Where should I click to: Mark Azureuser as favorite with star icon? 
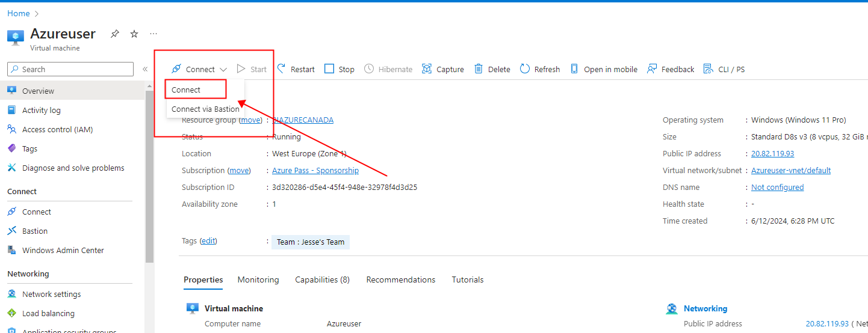click(x=134, y=34)
